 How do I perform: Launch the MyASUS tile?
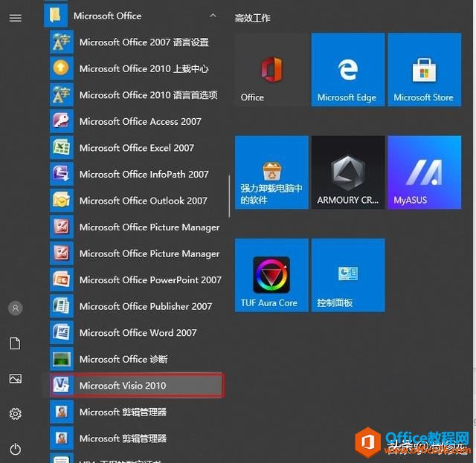tap(425, 172)
